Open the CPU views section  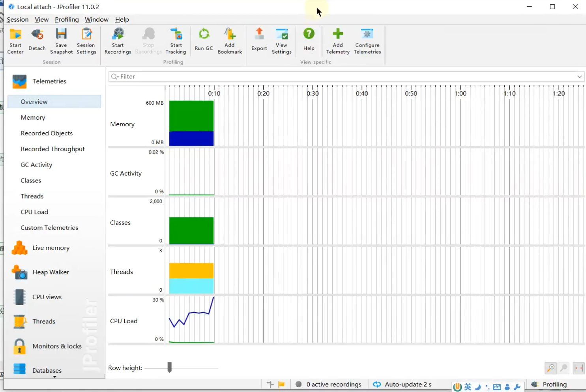[x=47, y=297]
